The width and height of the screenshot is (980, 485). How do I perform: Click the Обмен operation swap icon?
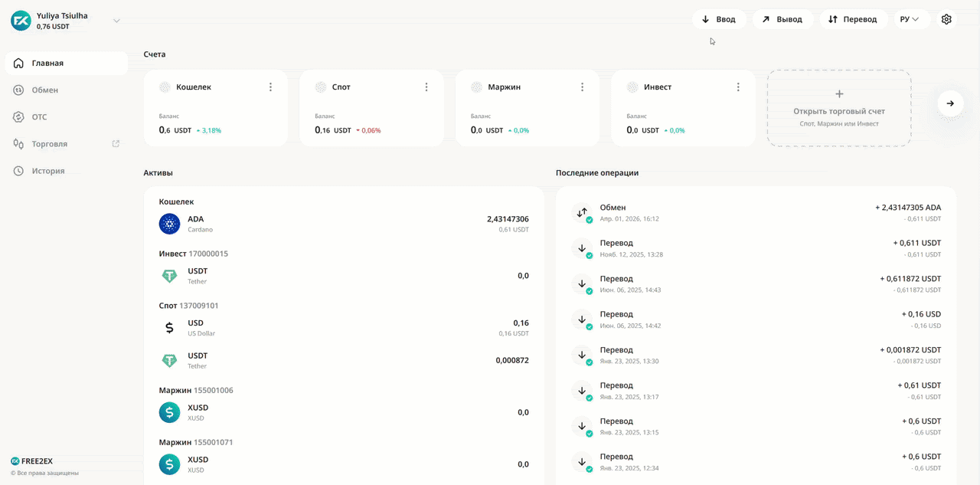click(582, 213)
